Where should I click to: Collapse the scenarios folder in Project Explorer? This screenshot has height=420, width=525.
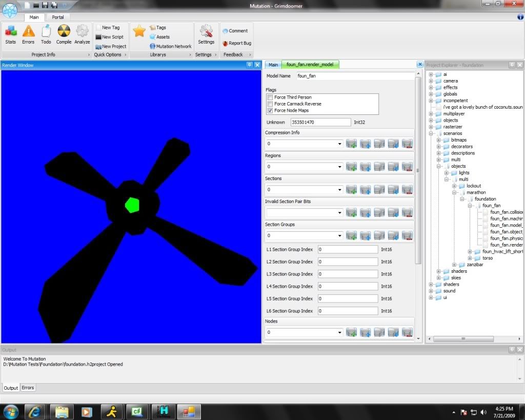tap(431, 133)
